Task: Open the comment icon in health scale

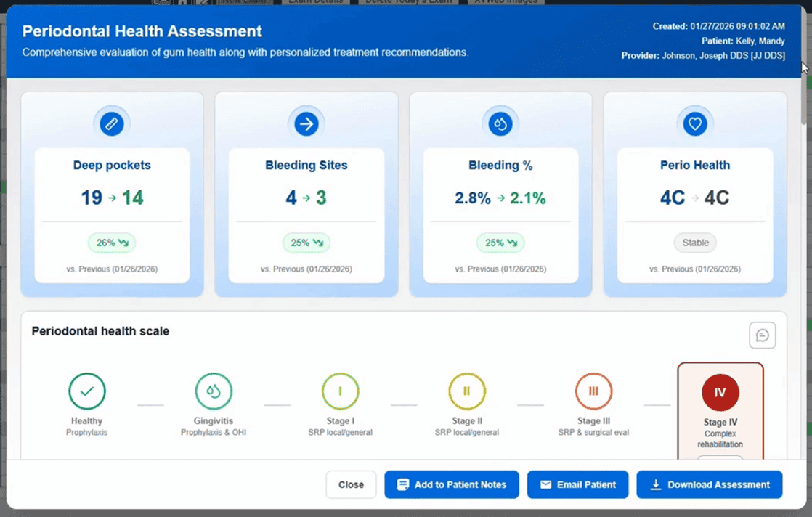Action: [763, 335]
